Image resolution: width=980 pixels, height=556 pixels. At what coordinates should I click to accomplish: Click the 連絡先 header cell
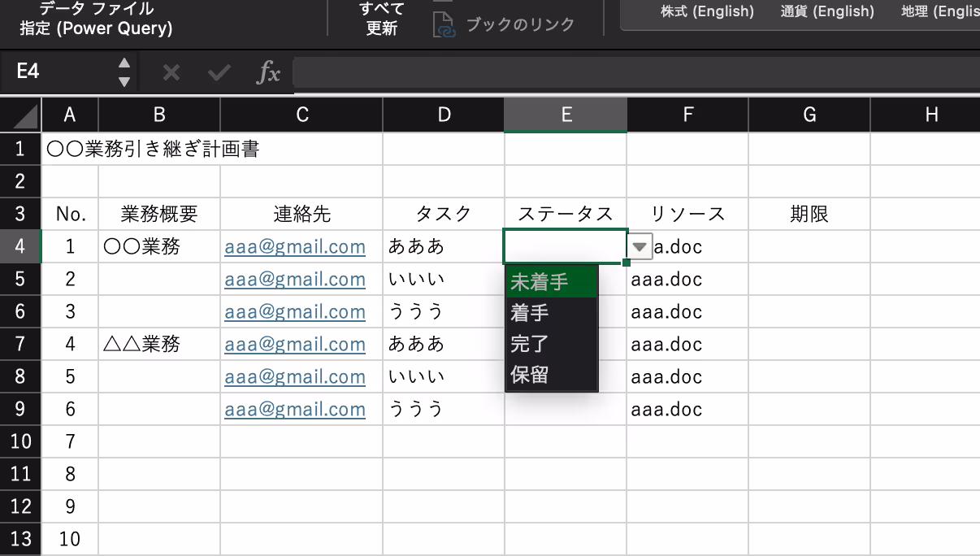pos(301,214)
